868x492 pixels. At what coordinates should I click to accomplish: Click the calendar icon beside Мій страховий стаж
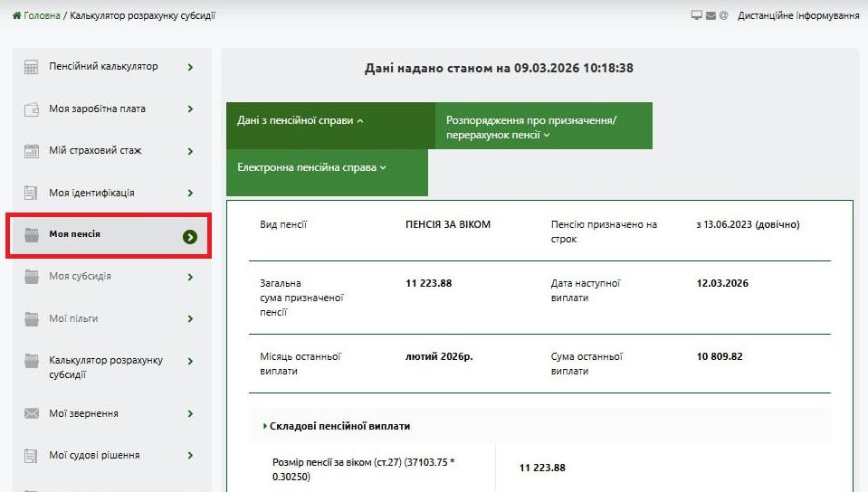(31, 151)
